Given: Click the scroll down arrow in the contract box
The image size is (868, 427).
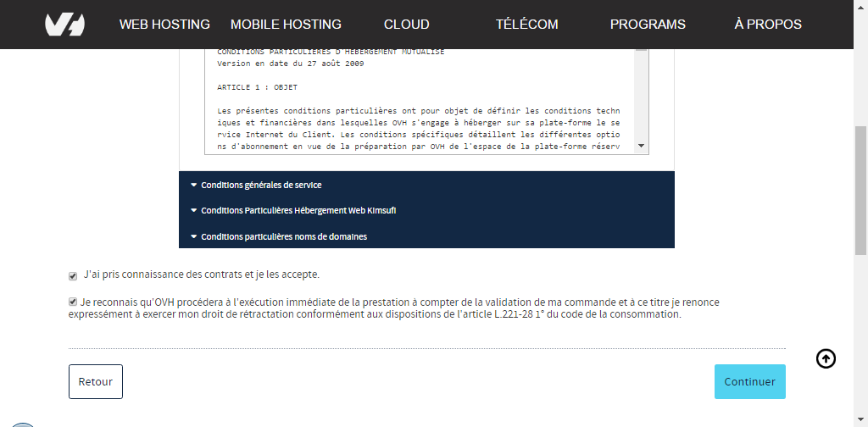Looking at the screenshot, I should click(641, 146).
